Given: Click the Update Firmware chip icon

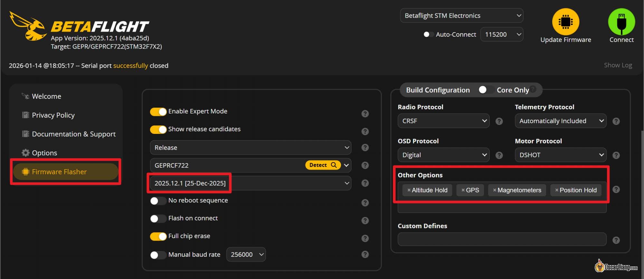Looking at the screenshot, I should pyautogui.click(x=565, y=22).
